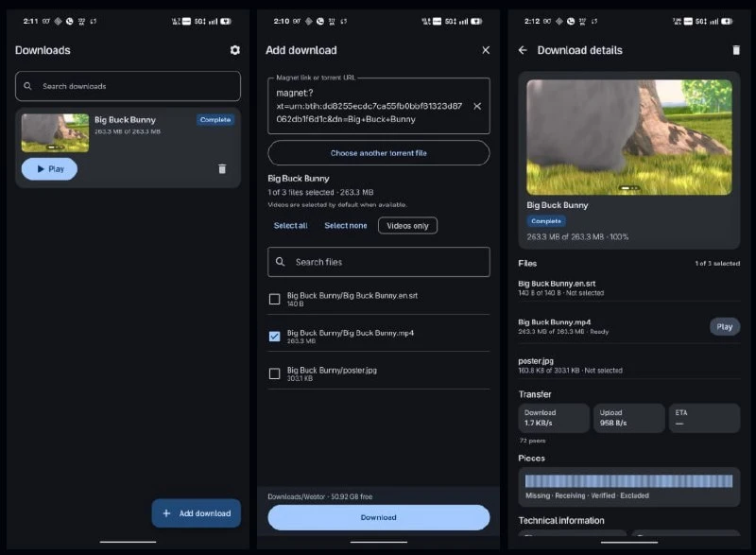Tap the Add download floating button
Image resolution: width=756 pixels, height=555 pixels.
click(x=197, y=513)
